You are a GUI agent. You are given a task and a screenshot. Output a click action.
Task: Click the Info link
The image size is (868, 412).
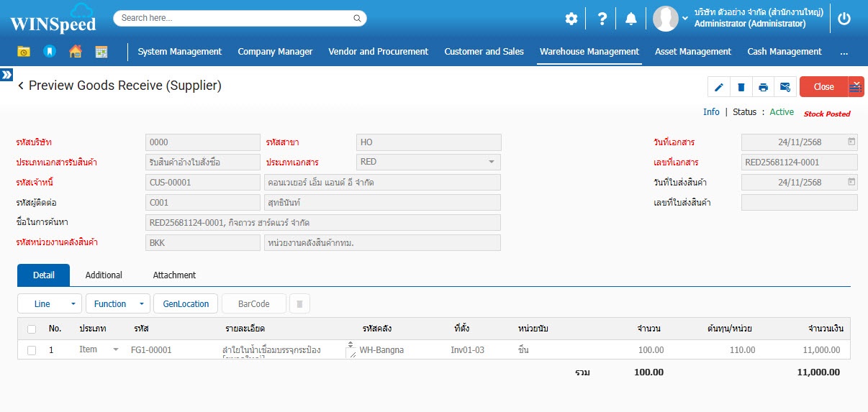711,112
